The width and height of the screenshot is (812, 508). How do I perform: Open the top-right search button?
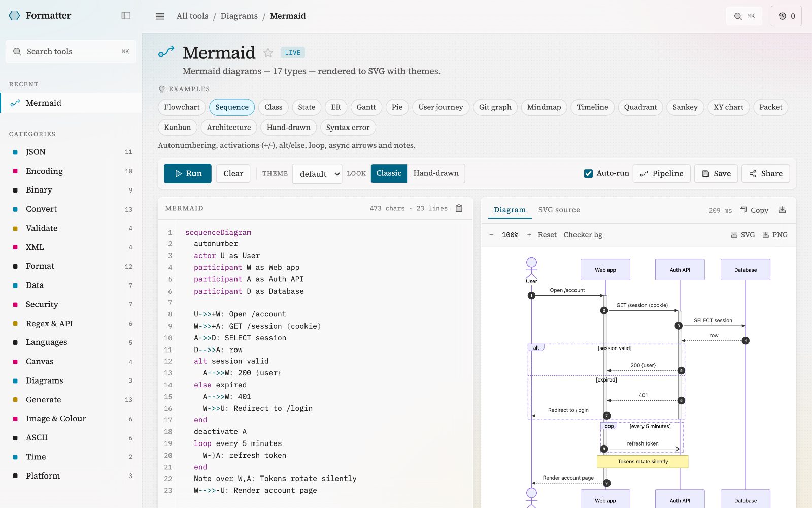coord(744,16)
